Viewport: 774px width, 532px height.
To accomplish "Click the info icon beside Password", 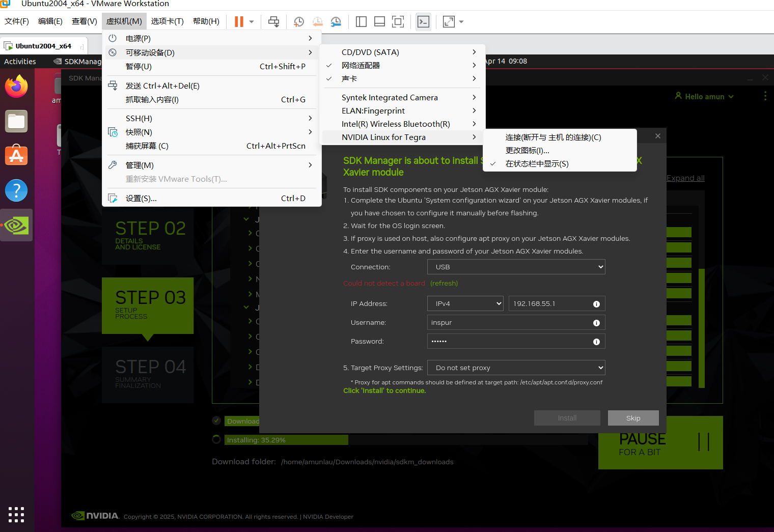I will pos(596,342).
